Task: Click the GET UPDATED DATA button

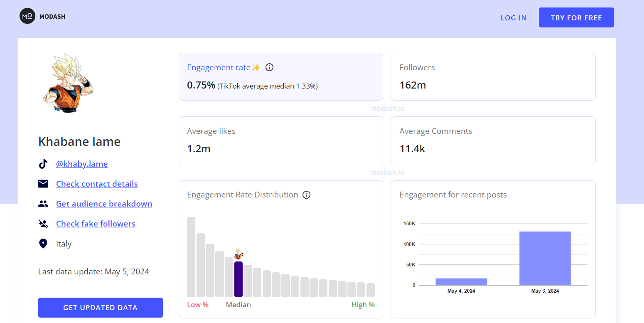Action: point(101,308)
